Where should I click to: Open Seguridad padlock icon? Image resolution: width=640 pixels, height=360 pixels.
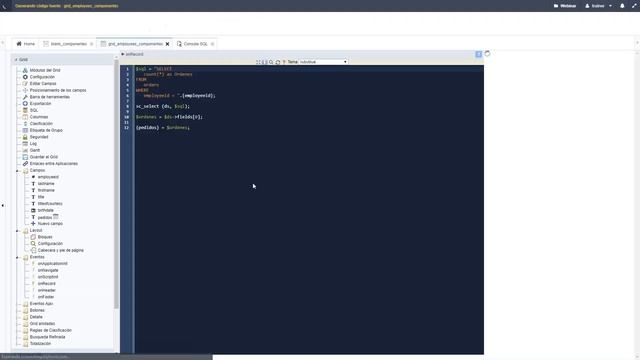(25, 137)
